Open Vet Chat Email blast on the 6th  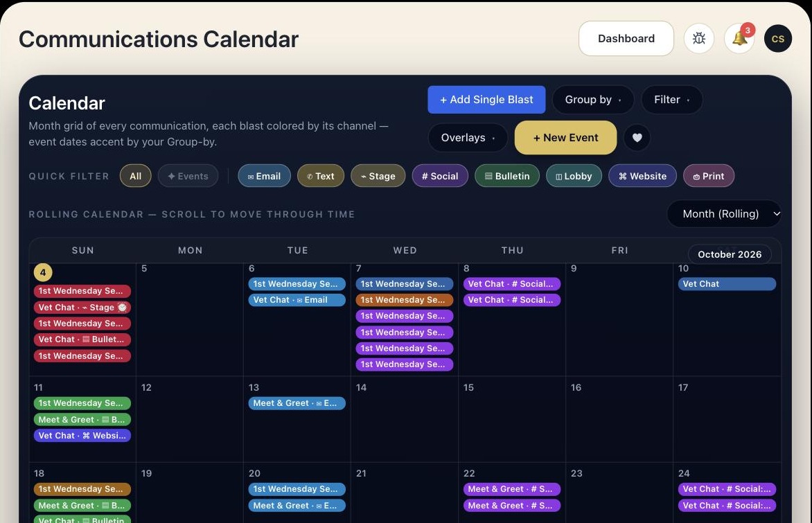[297, 300]
